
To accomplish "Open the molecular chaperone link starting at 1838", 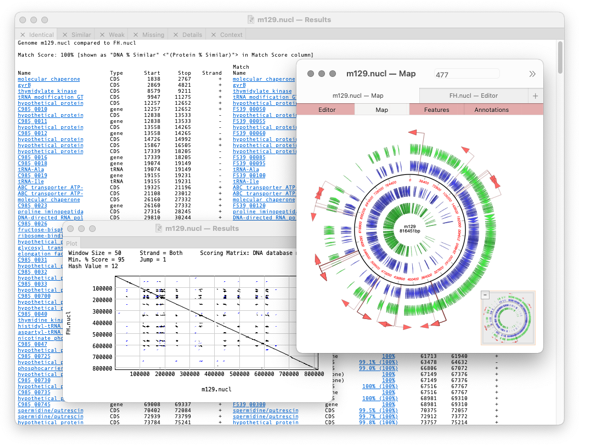I will [49, 79].
